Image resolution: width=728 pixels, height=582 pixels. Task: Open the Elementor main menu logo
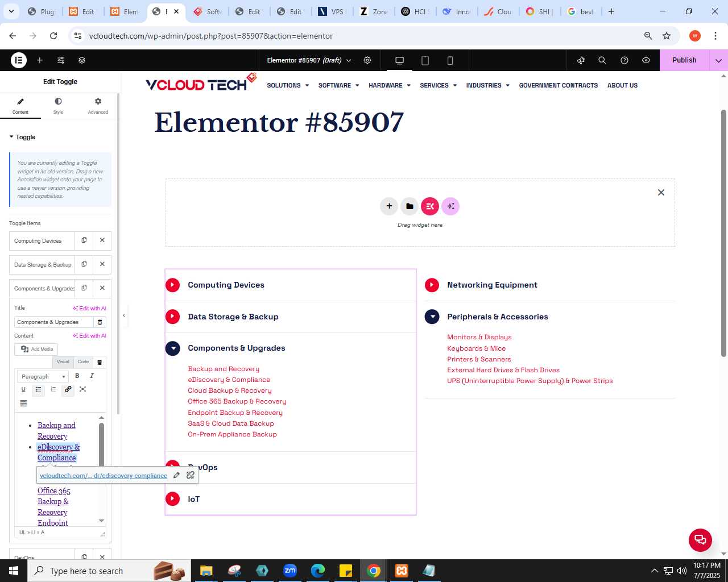tap(19, 60)
